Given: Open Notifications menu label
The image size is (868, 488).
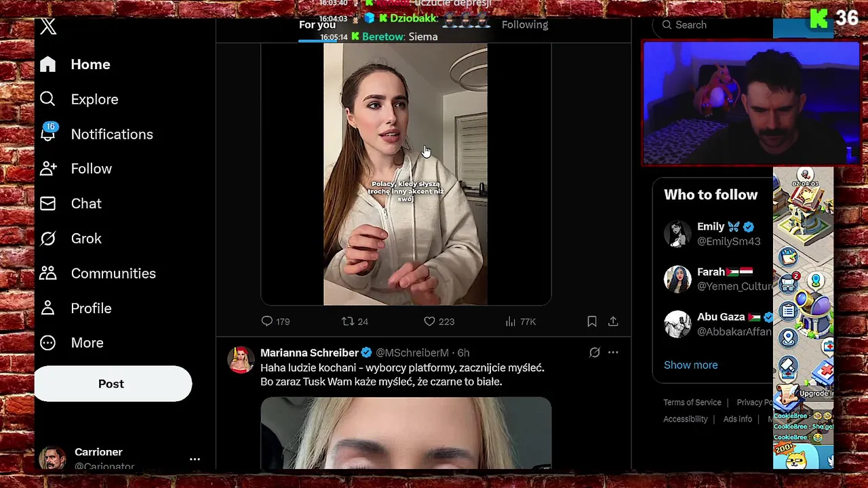Looking at the screenshot, I should coord(112,134).
